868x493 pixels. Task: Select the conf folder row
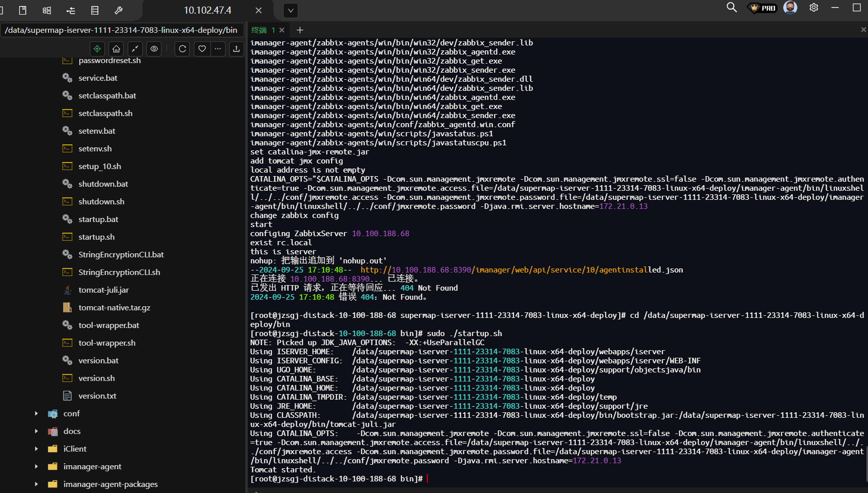(123, 414)
